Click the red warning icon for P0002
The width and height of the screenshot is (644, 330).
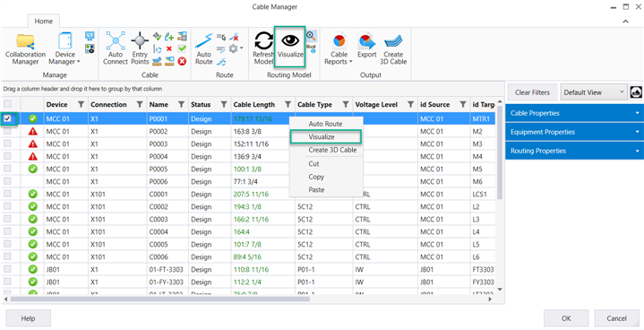(33, 132)
